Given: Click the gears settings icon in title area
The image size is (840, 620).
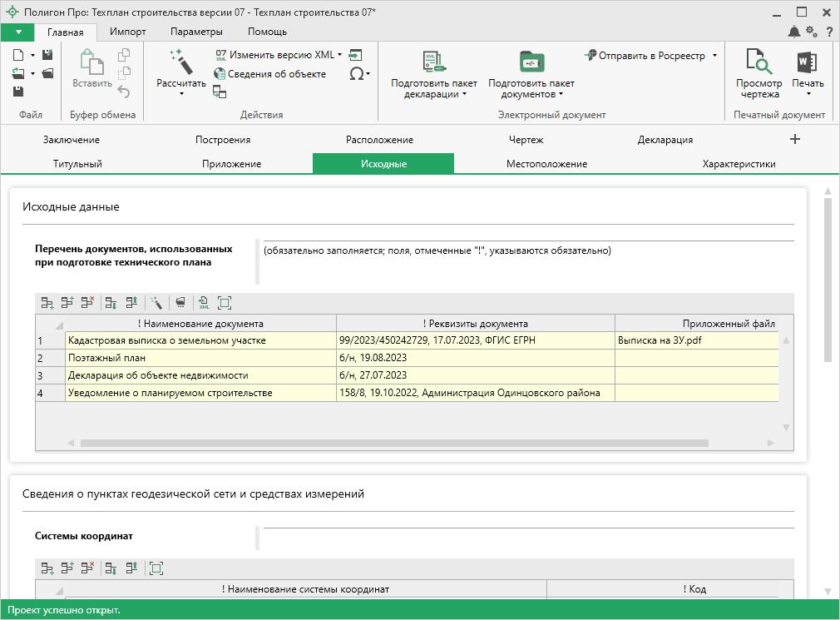Looking at the screenshot, I should coord(812,32).
